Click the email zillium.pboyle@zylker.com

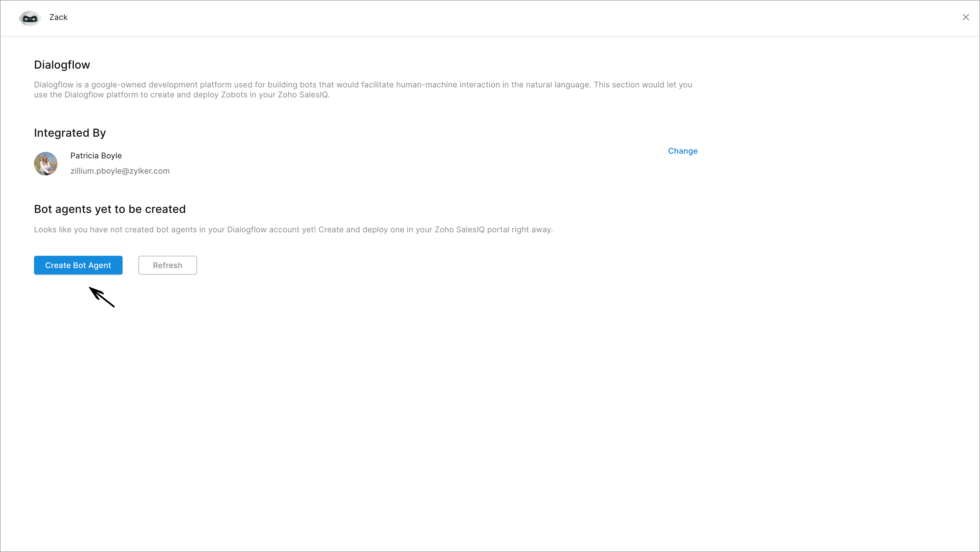pyautogui.click(x=120, y=171)
